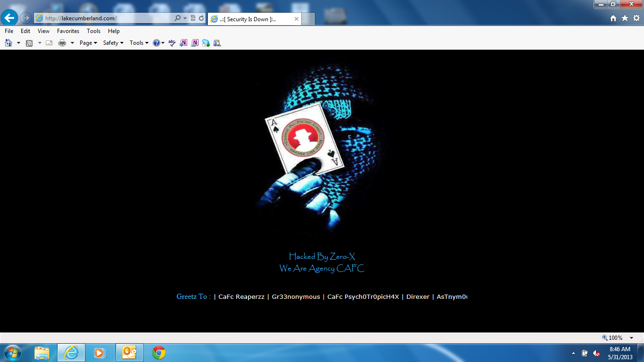Click the Show Desktop strip on the taskbar

point(641,353)
